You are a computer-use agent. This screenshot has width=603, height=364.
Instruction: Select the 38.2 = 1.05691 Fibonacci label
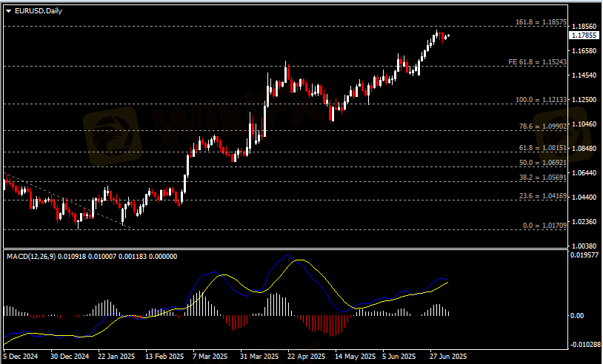pyautogui.click(x=543, y=178)
